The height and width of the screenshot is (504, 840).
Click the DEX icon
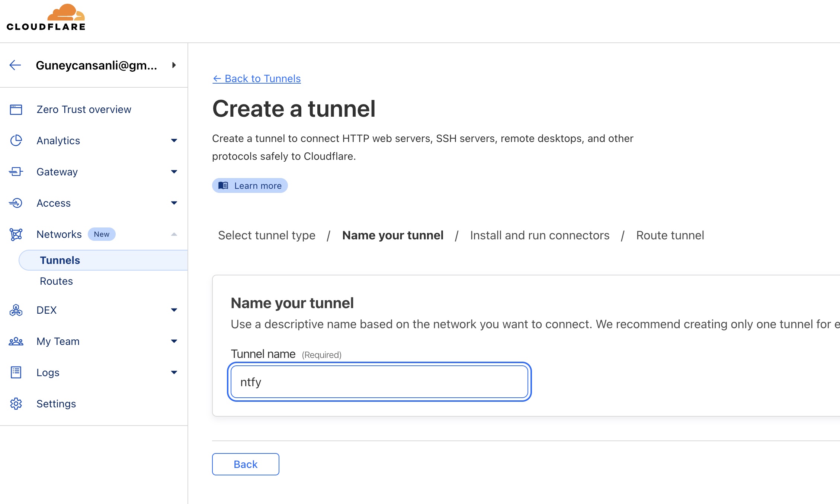pyautogui.click(x=16, y=310)
